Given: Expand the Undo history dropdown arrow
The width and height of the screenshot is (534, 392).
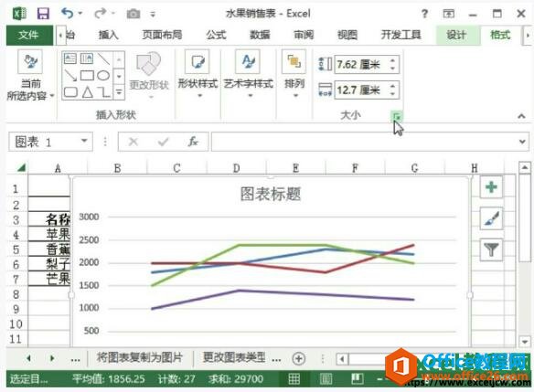Looking at the screenshot, I should (x=80, y=14).
